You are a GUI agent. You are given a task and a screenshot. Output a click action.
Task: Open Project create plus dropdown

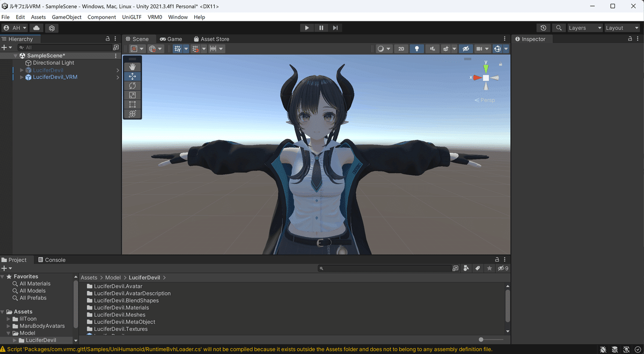(6, 268)
